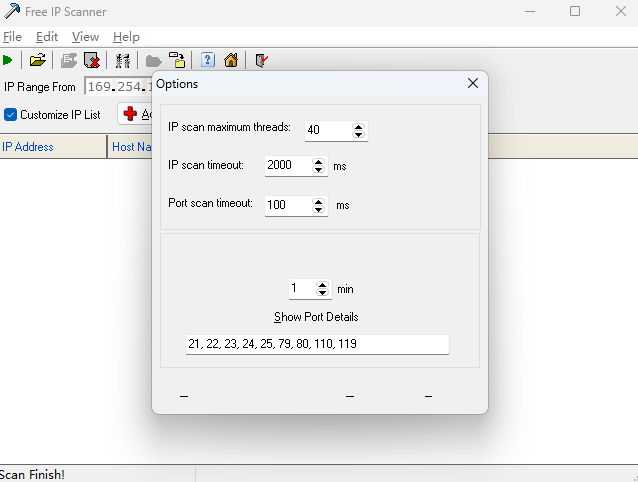Open help via the question mark icon

[208, 61]
